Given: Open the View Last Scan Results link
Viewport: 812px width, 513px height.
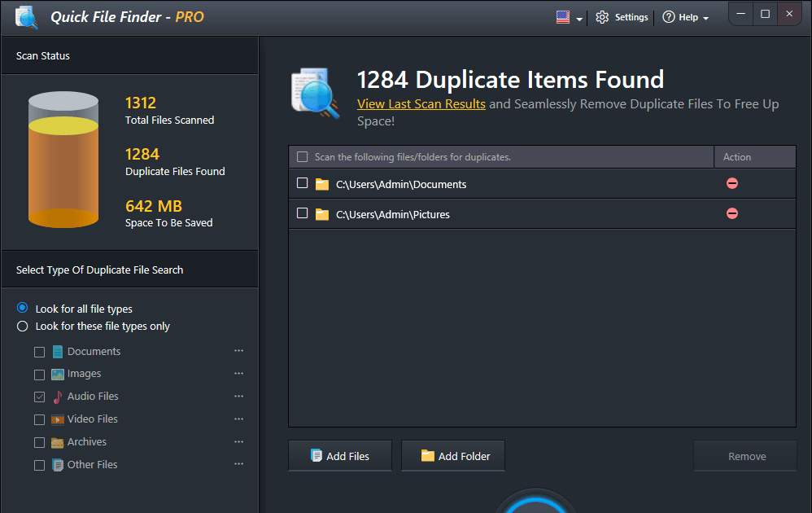Looking at the screenshot, I should click(421, 104).
